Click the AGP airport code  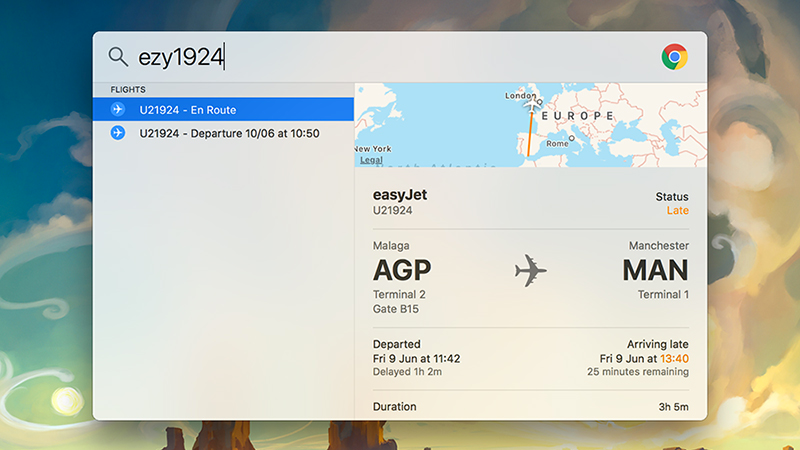click(402, 270)
